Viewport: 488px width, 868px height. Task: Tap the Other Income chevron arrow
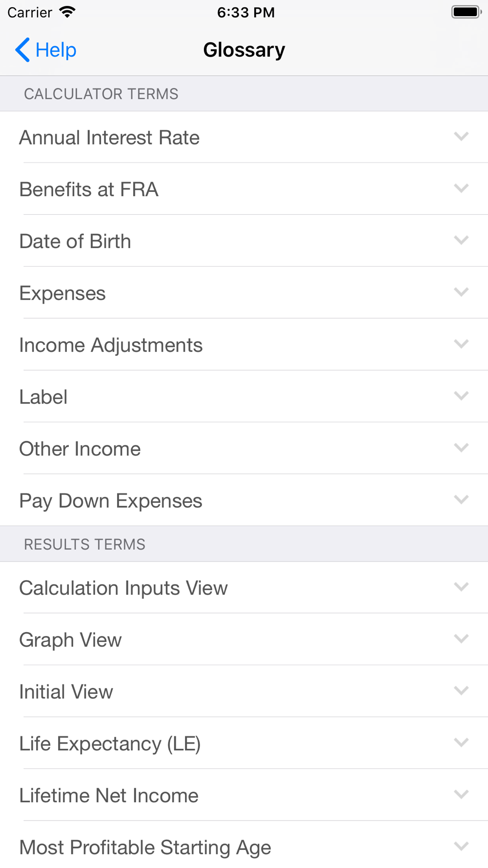461,448
